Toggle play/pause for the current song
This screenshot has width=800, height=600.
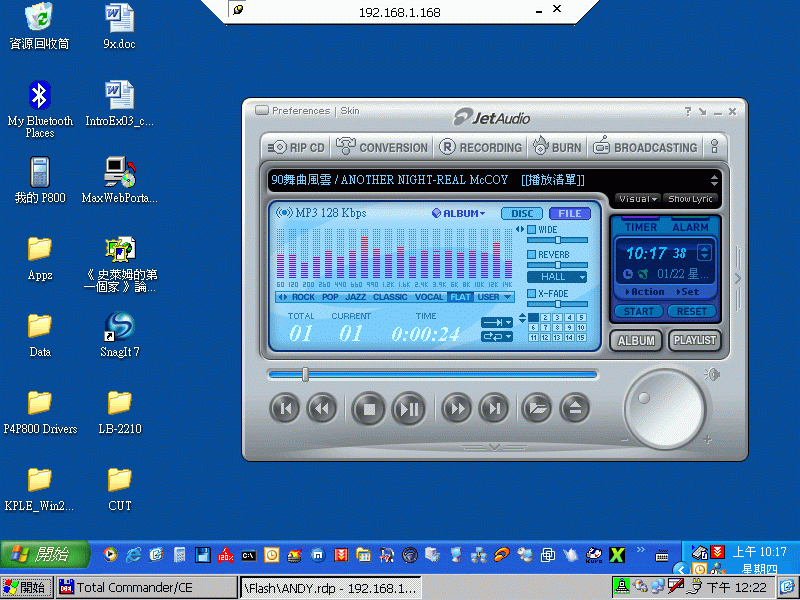click(x=408, y=409)
